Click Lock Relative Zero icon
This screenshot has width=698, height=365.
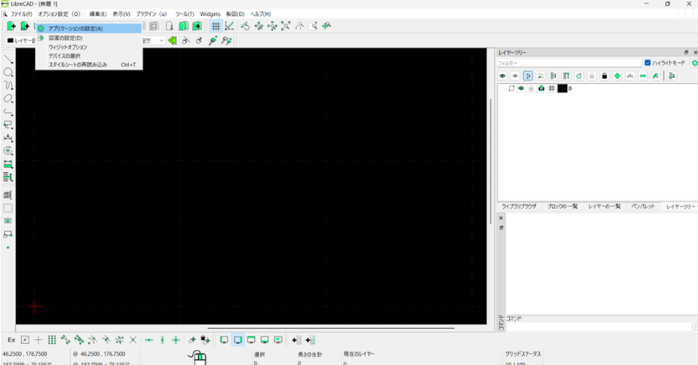pos(205,340)
